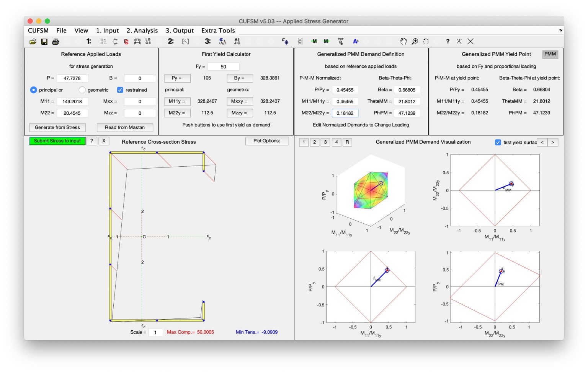Open the 2. Analysis menu

pos(142,31)
